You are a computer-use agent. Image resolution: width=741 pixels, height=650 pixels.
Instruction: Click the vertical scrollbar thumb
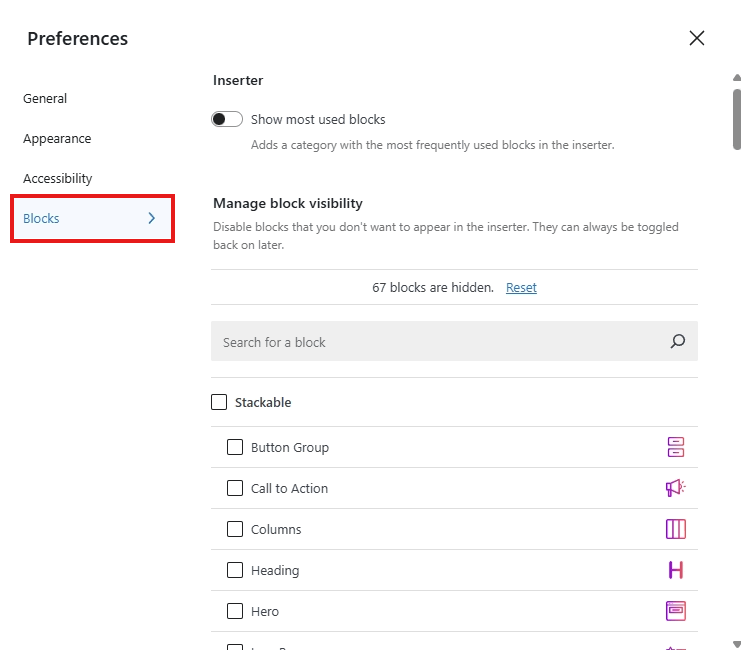pos(737,119)
